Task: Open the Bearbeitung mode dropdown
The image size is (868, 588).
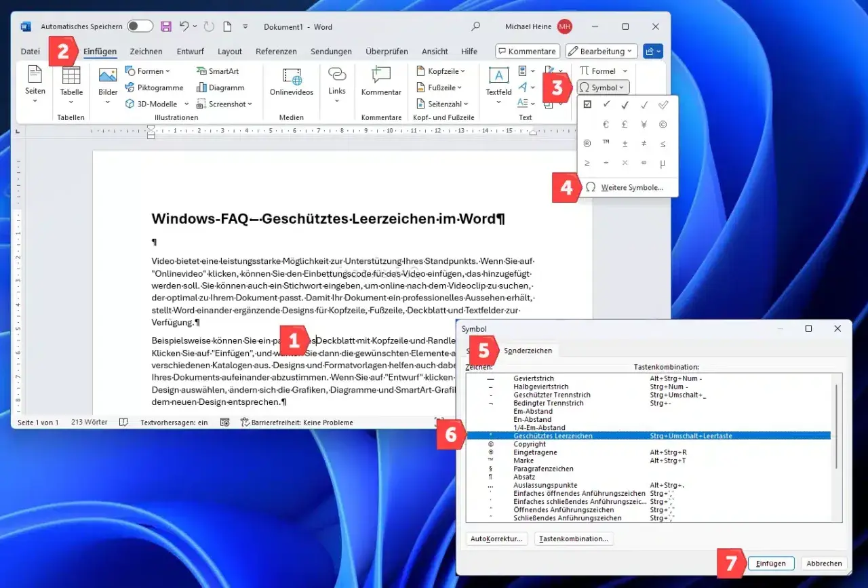Action: click(x=601, y=51)
